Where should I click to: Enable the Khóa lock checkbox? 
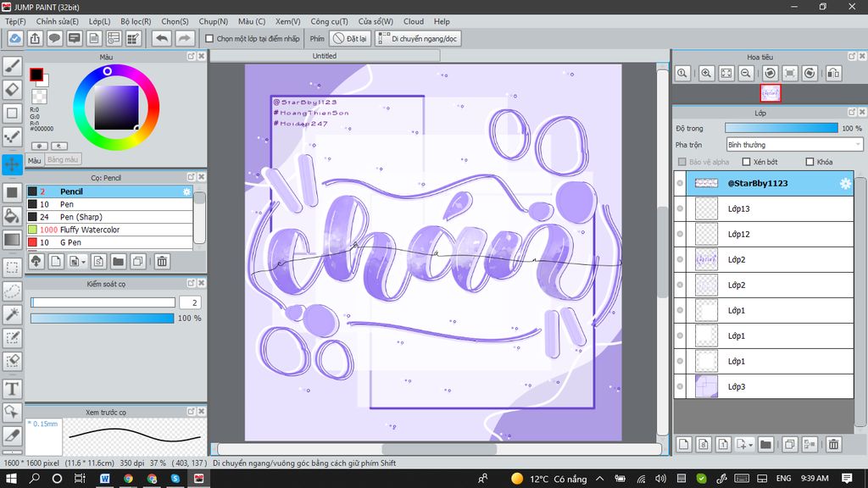tap(810, 162)
